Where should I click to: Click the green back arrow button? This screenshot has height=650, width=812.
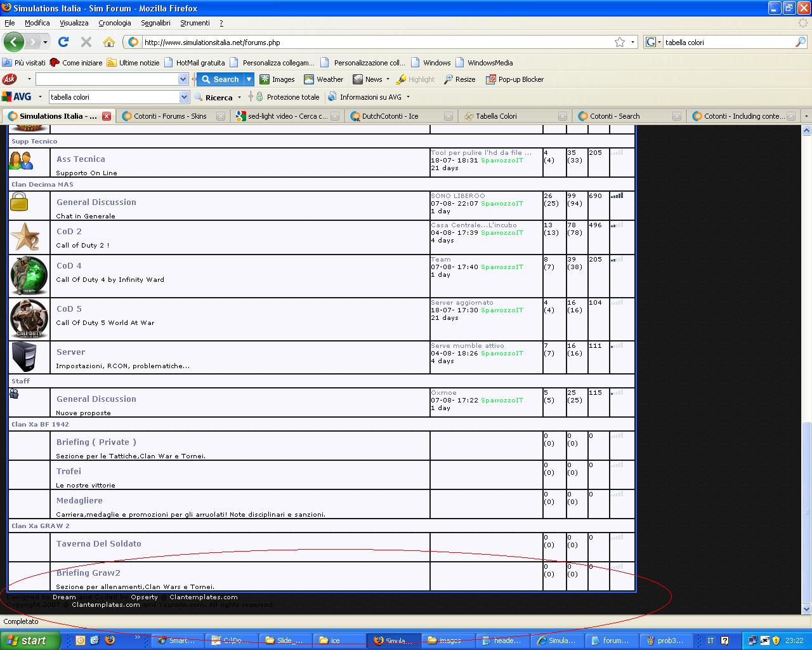coord(13,42)
